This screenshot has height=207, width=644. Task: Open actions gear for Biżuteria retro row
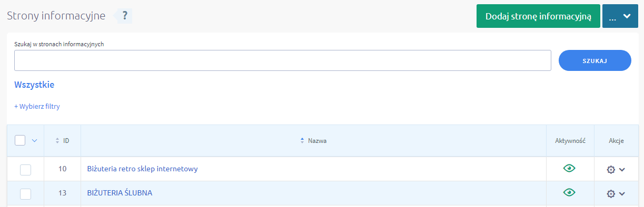point(611,170)
